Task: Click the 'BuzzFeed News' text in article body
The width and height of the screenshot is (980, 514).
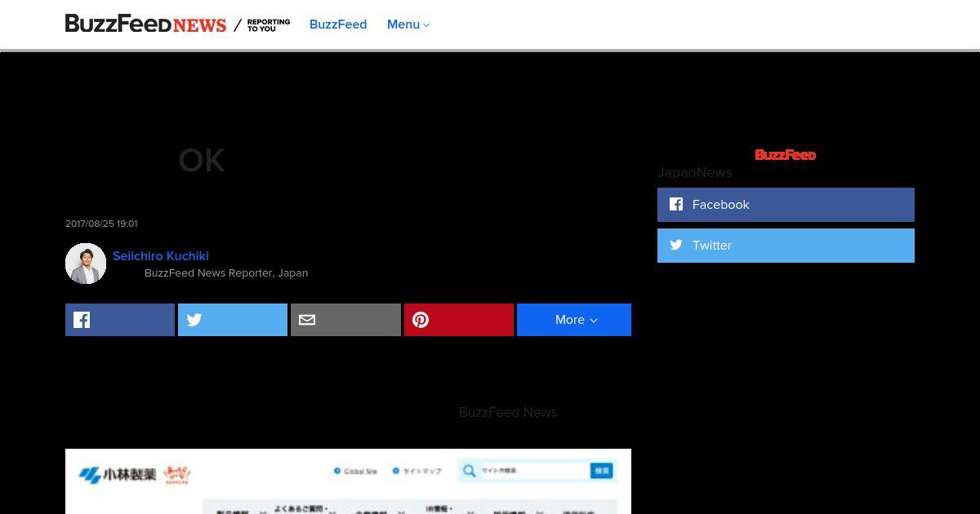Action: point(508,412)
